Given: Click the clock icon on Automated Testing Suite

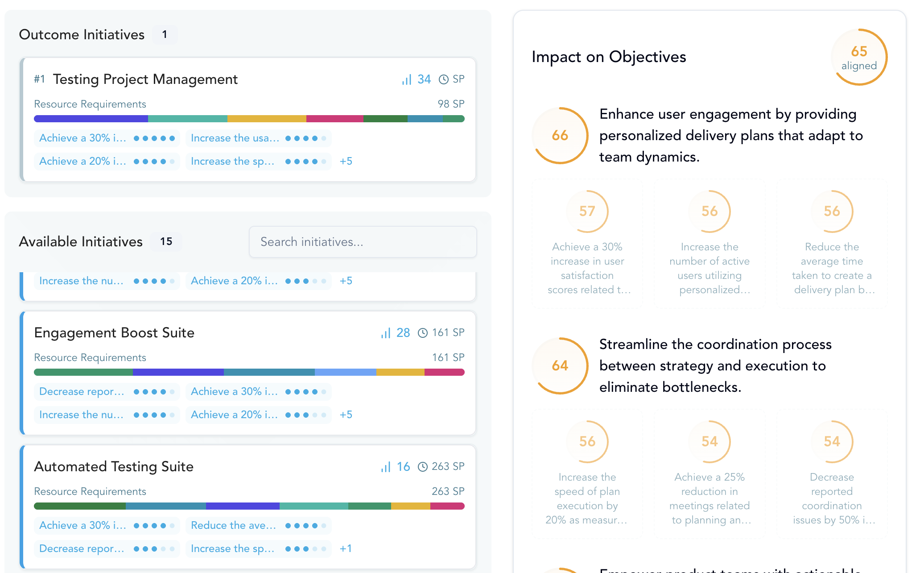Looking at the screenshot, I should point(422,466).
